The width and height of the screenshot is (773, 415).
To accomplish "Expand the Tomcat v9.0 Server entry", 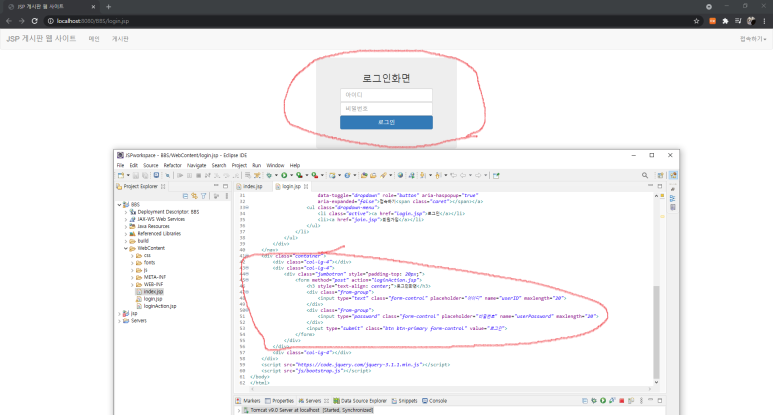I will click(239, 410).
